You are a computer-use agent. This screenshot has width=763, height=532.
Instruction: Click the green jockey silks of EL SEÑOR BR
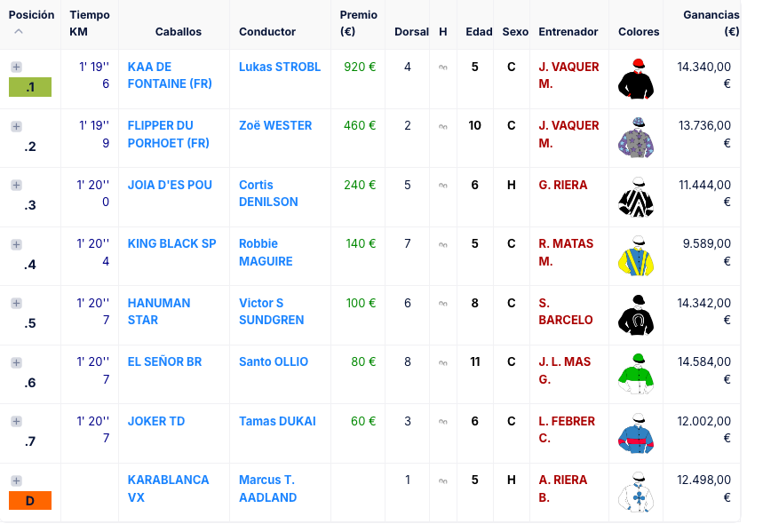pos(635,374)
